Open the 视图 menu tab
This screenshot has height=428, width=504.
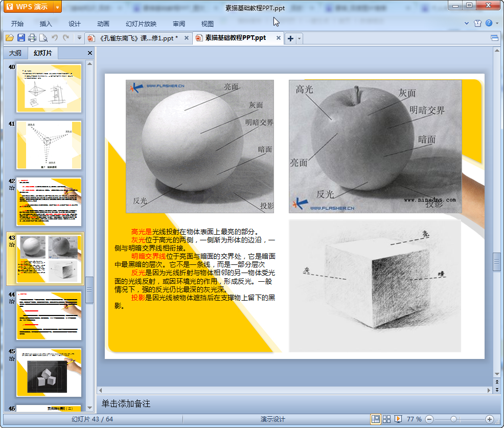point(208,24)
